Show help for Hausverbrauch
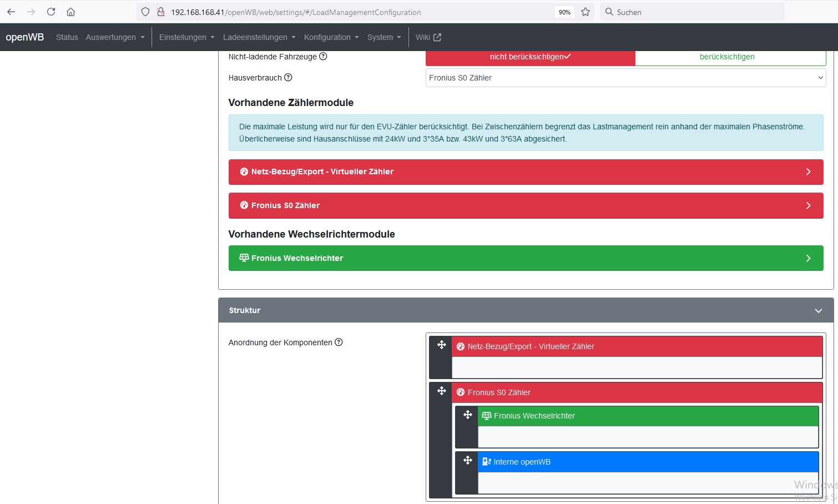 [x=288, y=77]
